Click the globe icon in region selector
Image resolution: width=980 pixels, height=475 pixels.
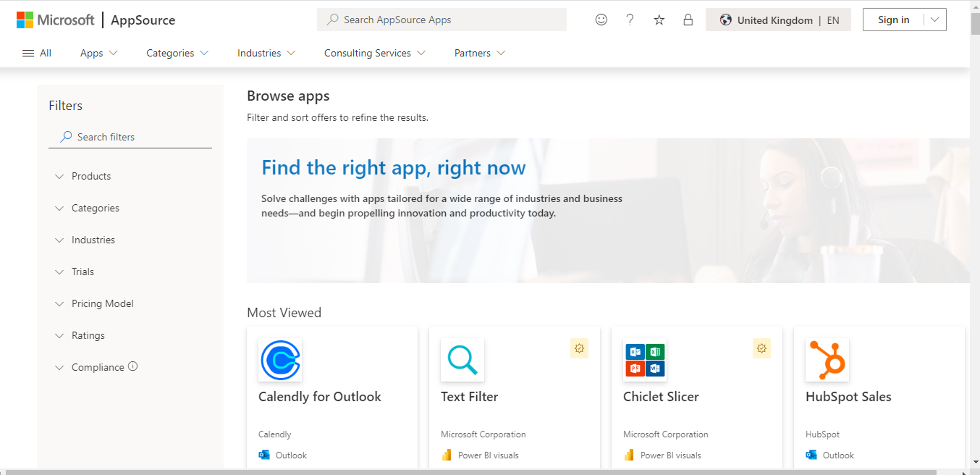coord(725,20)
